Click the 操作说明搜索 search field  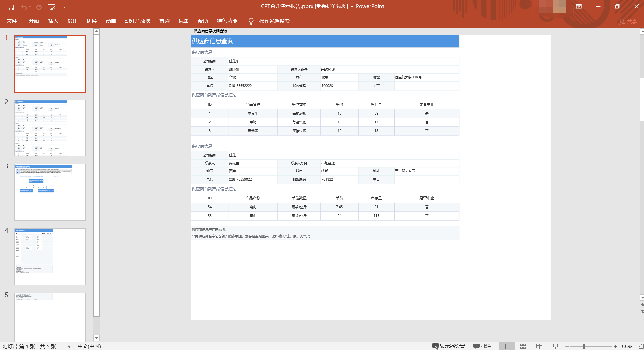click(x=274, y=21)
